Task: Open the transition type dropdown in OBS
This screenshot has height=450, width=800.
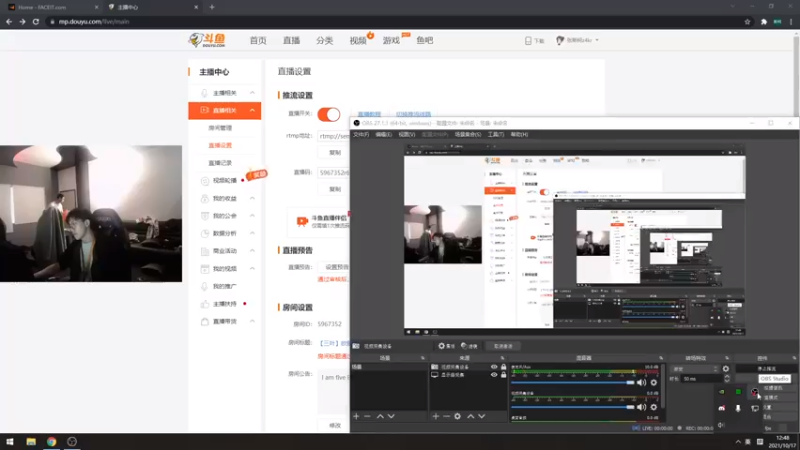Action: tap(694, 368)
